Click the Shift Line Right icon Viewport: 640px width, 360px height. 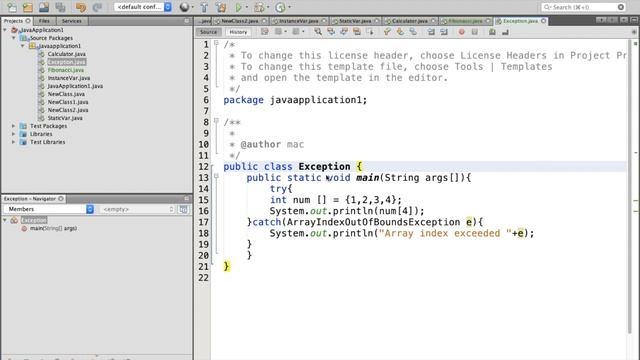click(x=444, y=31)
